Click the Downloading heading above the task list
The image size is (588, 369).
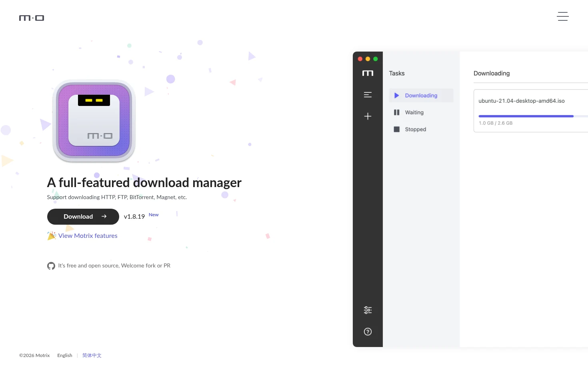pyautogui.click(x=492, y=73)
